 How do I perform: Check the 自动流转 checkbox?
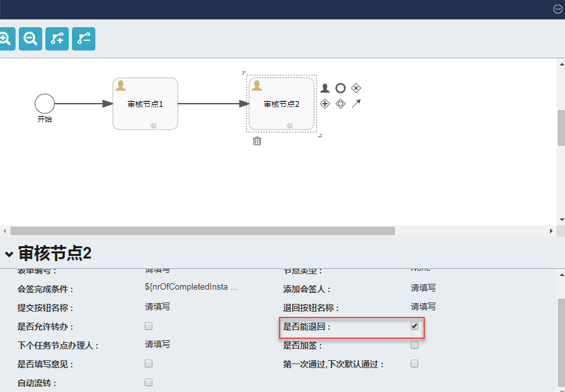(149, 382)
